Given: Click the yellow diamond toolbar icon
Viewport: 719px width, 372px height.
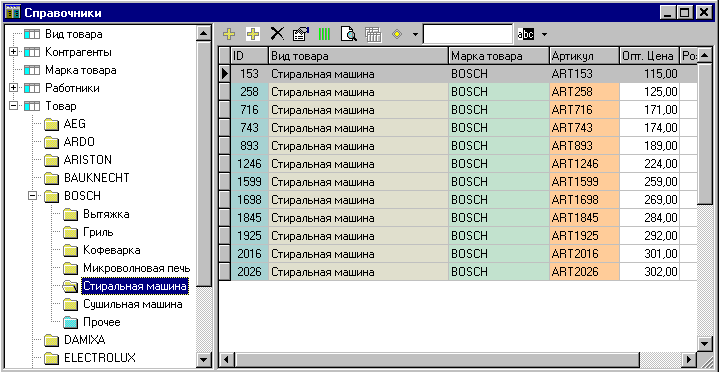Looking at the screenshot, I should (x=397, y=34).
